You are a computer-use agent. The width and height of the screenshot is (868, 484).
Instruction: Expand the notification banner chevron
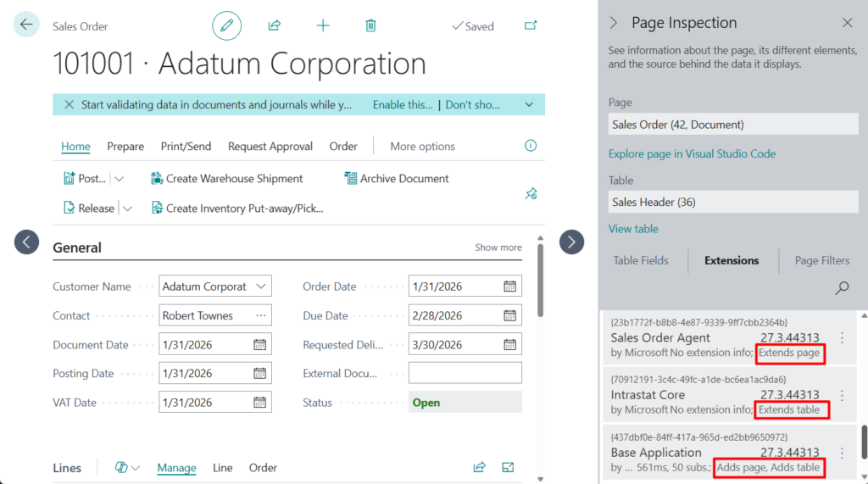pyautogui.click(x=529, y=105)
